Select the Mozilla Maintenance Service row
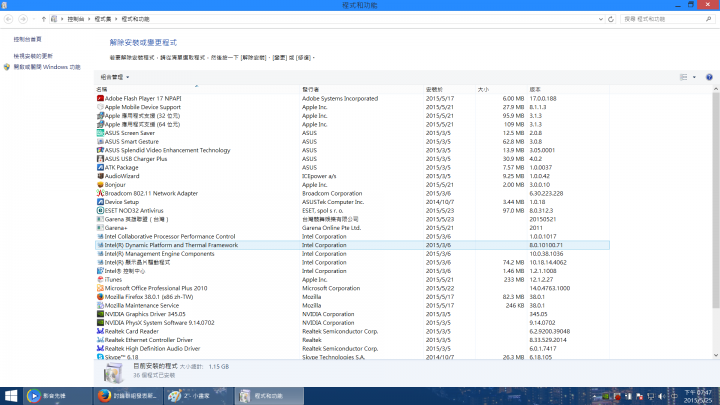Image resolution: width=720 pixels, height=405 pixels. pyautogui.click(x=352, y=305)
